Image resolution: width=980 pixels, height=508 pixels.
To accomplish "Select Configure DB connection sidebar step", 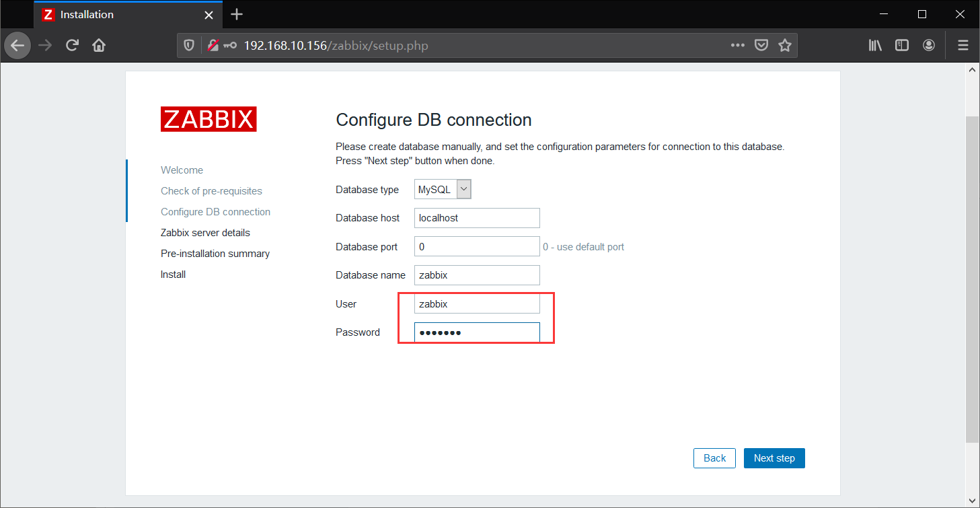I will pos(215,212).
